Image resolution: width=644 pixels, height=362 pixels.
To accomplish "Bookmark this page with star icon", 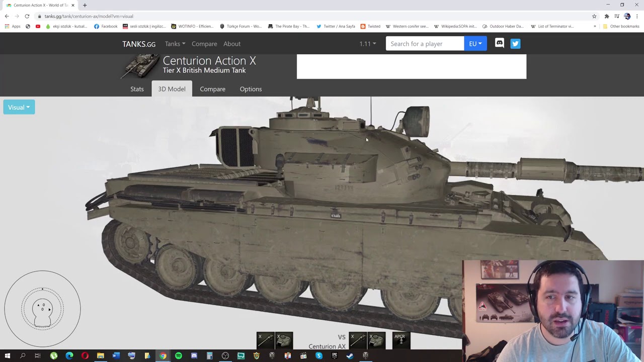I will (x=594, y=16).
